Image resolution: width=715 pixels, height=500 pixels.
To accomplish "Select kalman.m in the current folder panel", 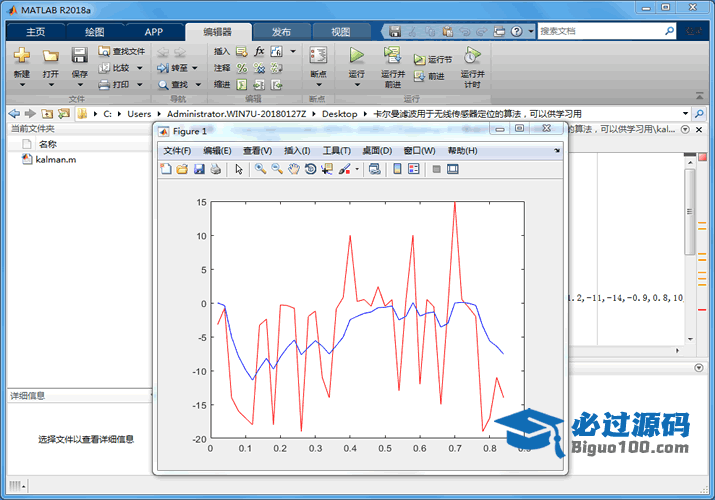I will (x=55, y=159).
